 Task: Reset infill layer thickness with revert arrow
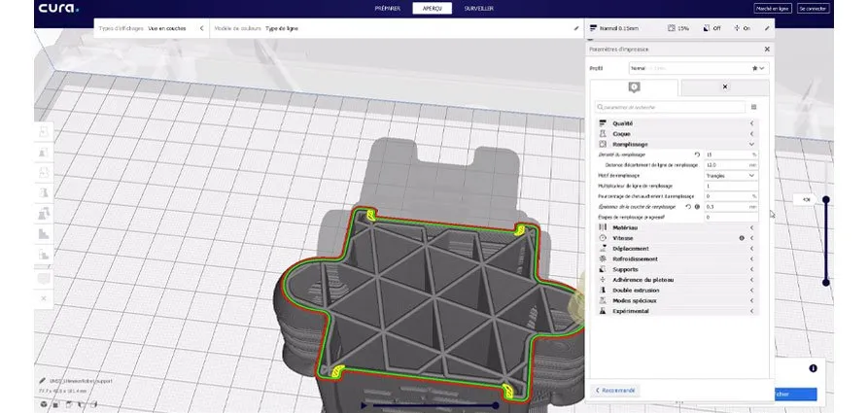coord(688,206)
